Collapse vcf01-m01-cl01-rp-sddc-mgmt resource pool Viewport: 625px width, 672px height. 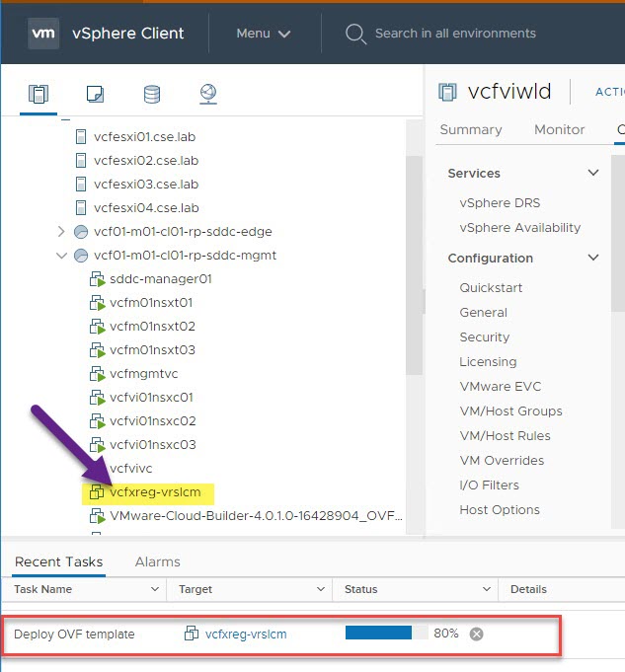coord(61,256)
